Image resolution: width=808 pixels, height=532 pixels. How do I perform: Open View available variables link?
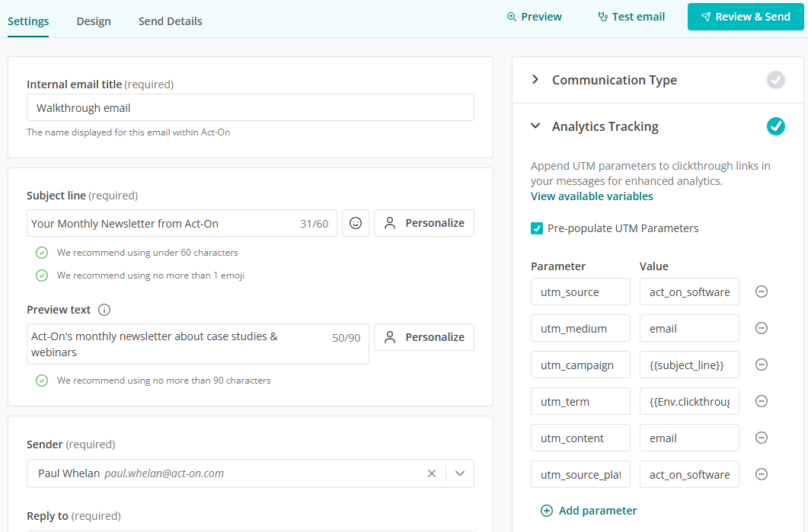[592, 196]
